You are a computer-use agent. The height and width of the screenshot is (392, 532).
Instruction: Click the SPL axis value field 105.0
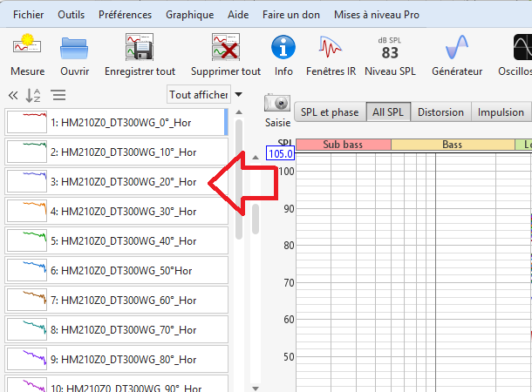point(281,154)
